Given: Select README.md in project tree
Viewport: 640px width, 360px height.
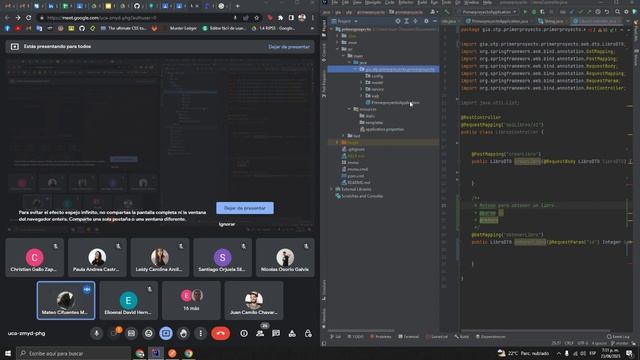Looking at the screenshot, I should tap(356, 182).
